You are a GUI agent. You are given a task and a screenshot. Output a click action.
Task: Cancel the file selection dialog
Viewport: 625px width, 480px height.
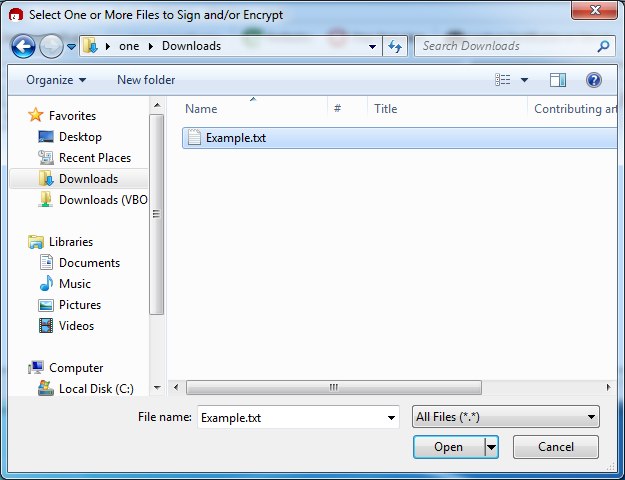556,447
